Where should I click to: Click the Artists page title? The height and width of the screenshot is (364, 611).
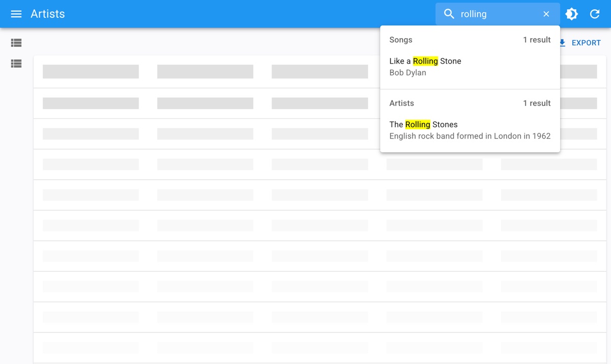tap(48, 14)
